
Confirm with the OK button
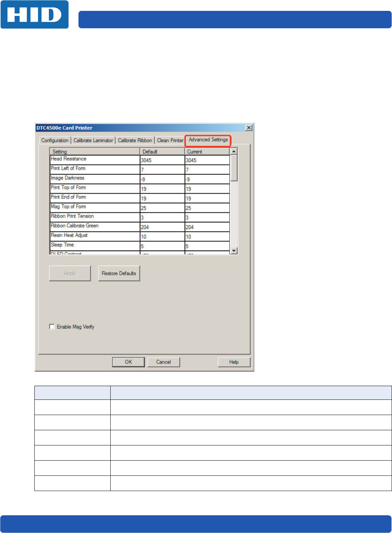(128, 362)
